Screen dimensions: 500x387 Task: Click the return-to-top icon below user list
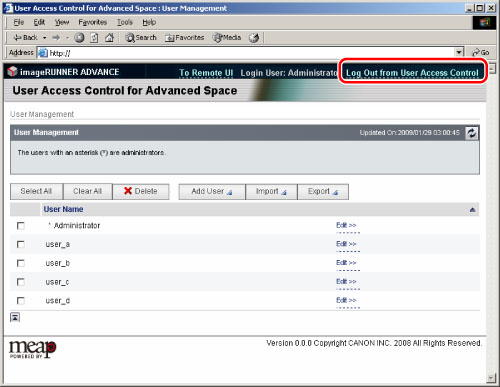pyautogui.click(x=15, y=317)
